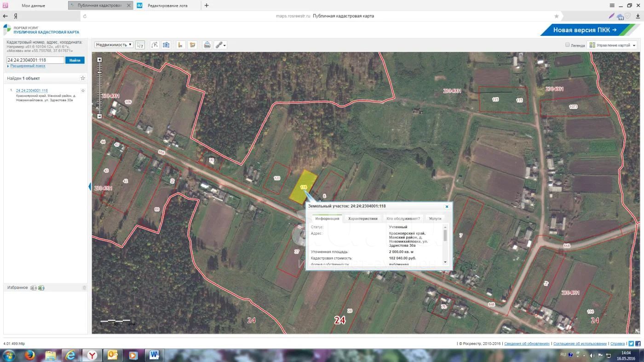Click the popup scrollbar thumb
Viewport: 644px width, 362px height.
coord(445,235)
